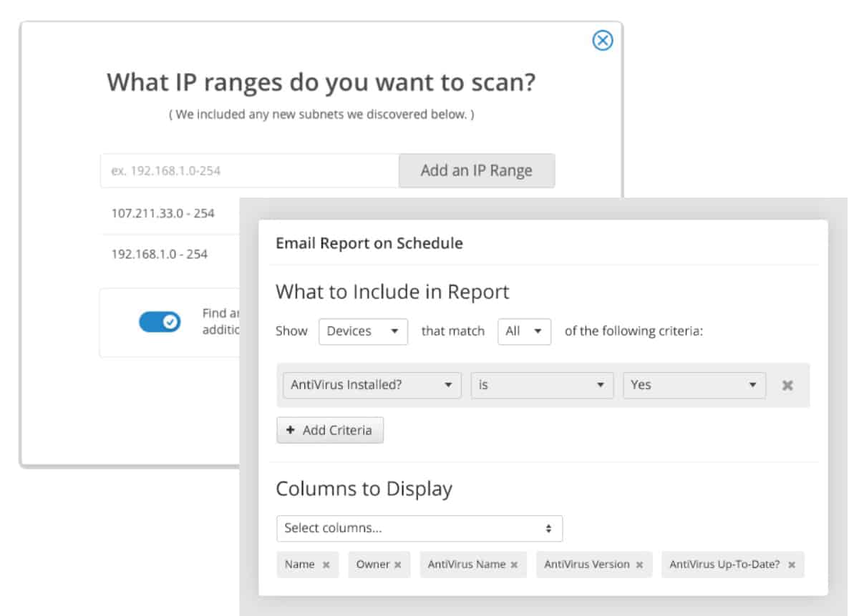The image size is (849, 616).
Task: Remove the AntiVirus Version column tag
Action: coord(639,564)
